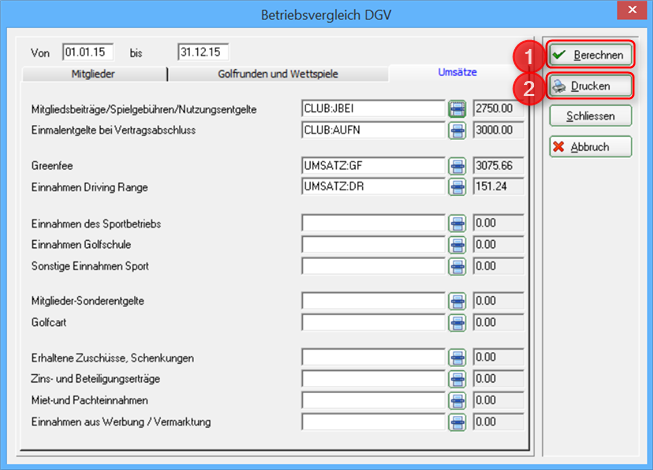Open the Golfrunden und Wettspiele tab
Viewport: 653px width, 470px height.
277,74
